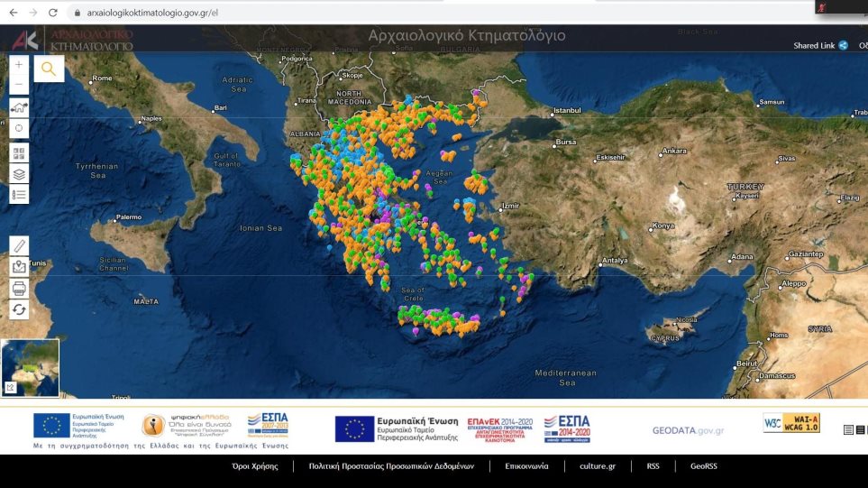Open the magnifier search tool

pos(49,68)
